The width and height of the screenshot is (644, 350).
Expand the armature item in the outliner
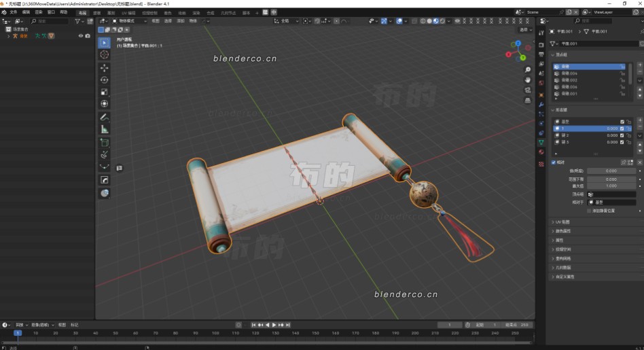pyautogui.click(x=9, y=36)
